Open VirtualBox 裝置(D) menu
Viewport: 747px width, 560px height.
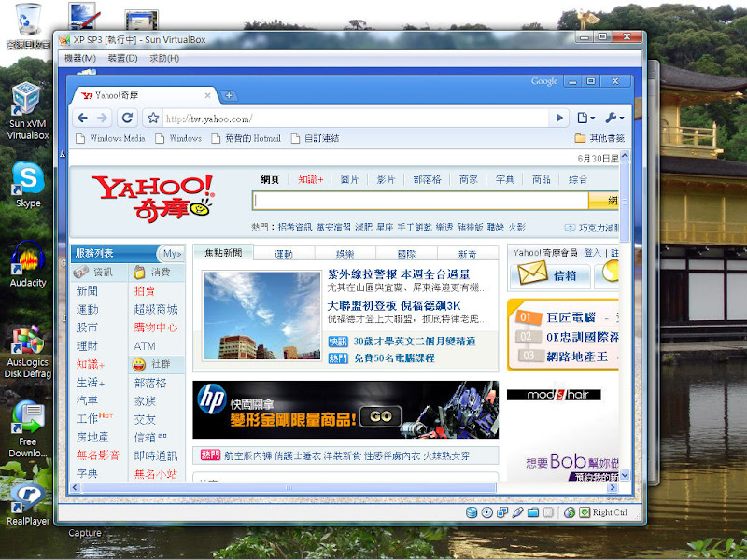click(x=122, y=58)
